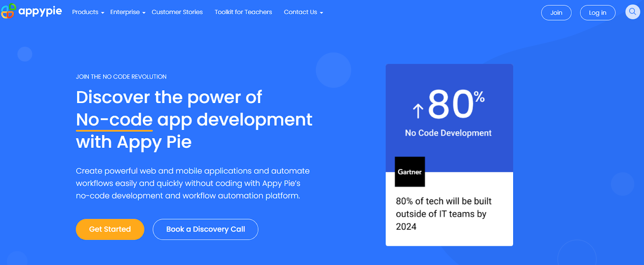Screen dimensions: 644x265
Task: Go to Customer Stories page
Action: point(177,12)
